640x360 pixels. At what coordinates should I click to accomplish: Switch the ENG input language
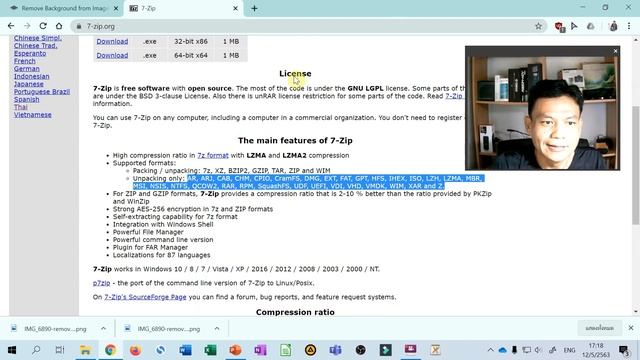569,350
